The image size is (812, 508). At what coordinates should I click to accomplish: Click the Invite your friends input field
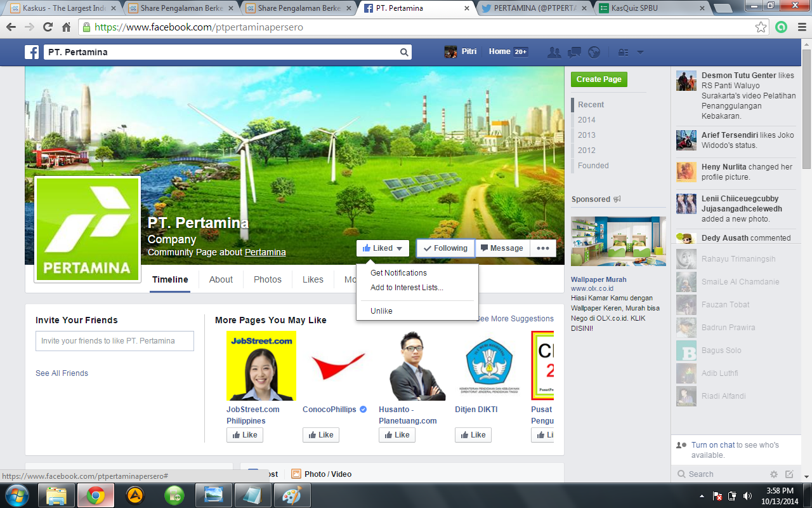click(x=115, y=341)
